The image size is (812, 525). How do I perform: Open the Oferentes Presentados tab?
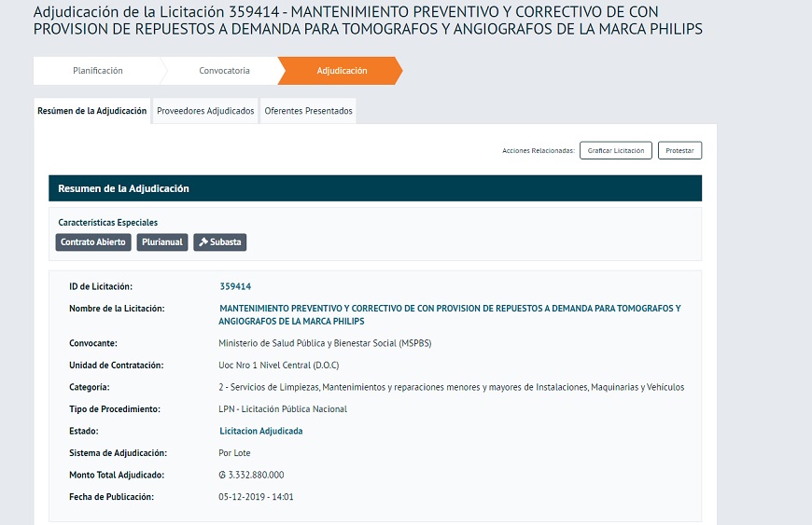tap(308, 111)
